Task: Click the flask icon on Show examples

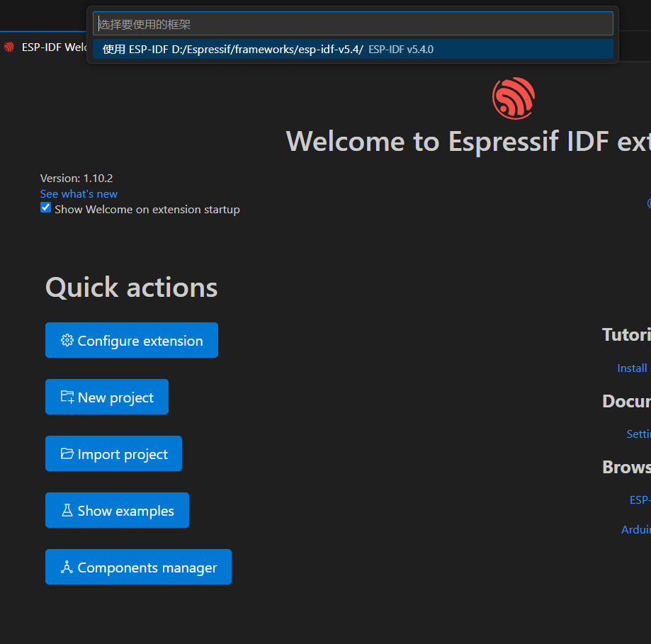Action: coord(67,510)
